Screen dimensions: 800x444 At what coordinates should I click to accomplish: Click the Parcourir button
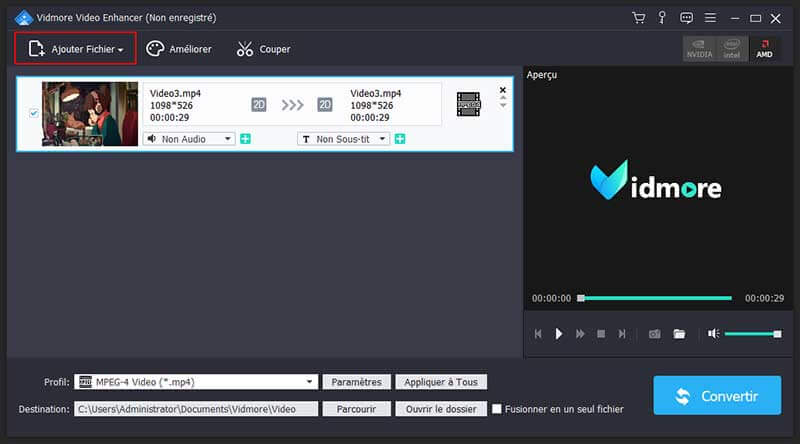click(x=356, y=409)
